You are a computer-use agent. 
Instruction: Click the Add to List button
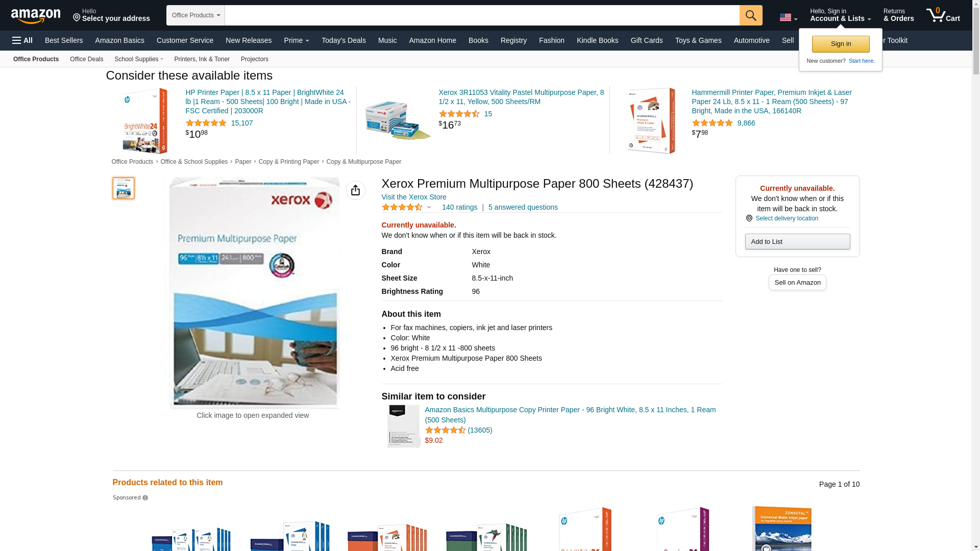click(x=797, y=242)
